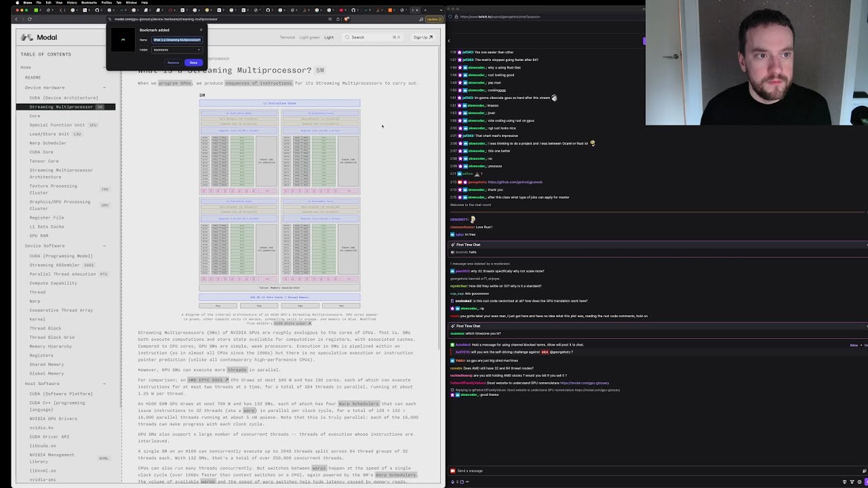Click the modal.com/gpu-glossary link in chat
This screenshot has width=868, height=488.
point(585,383)
